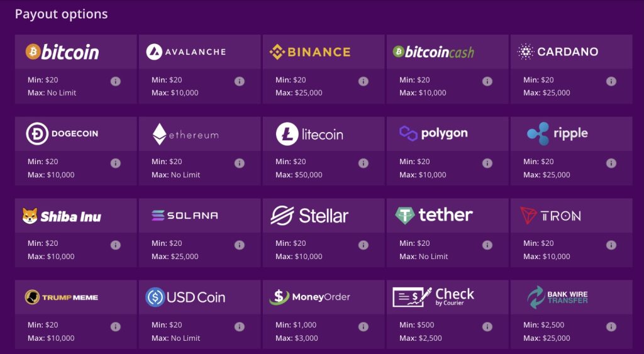644x354 pixels.
Task: Show info for Avalanche payout limits
Action: coord(240,81)
